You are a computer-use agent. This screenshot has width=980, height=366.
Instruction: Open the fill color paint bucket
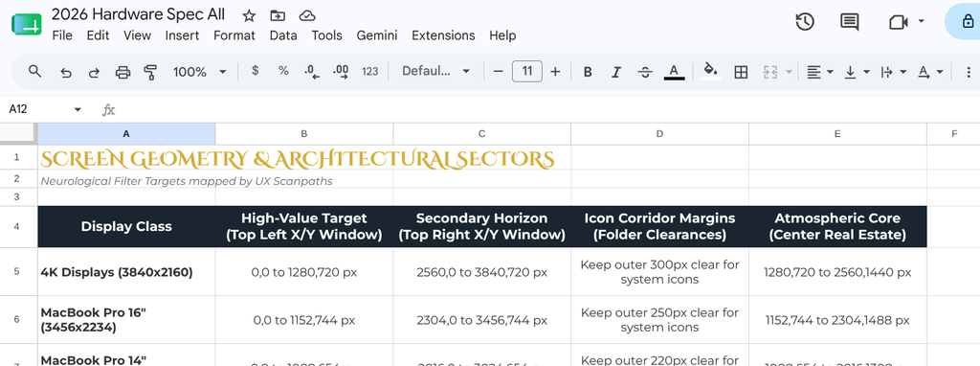coord(710,71)
